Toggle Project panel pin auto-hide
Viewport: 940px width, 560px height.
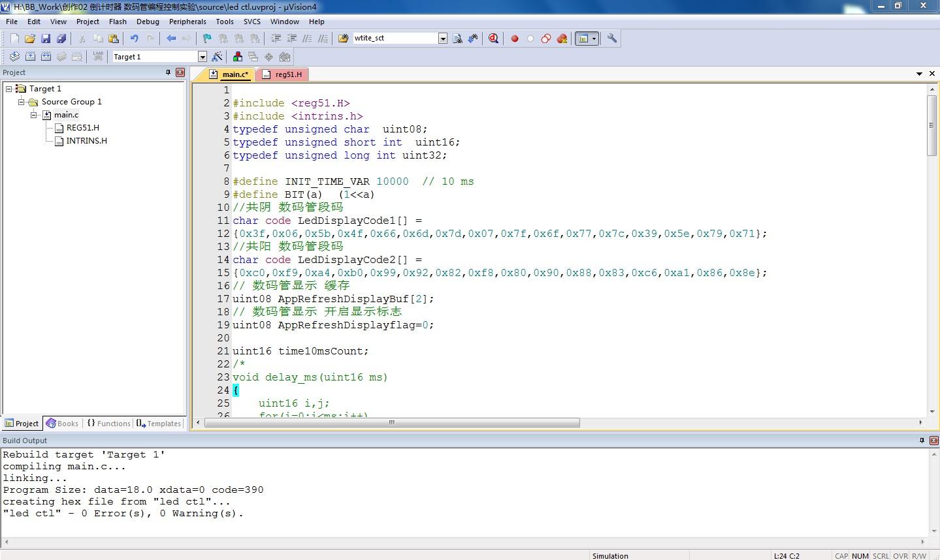(x=168, y=72)
